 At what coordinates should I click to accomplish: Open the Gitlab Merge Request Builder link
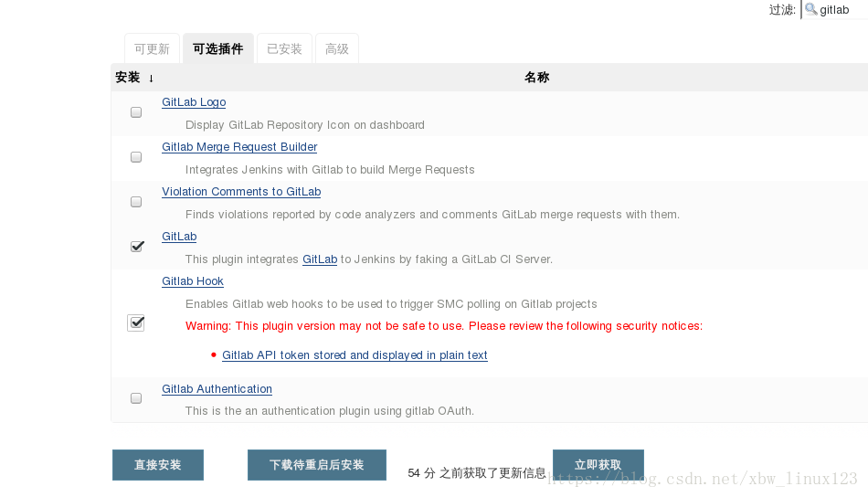point(239,147)
